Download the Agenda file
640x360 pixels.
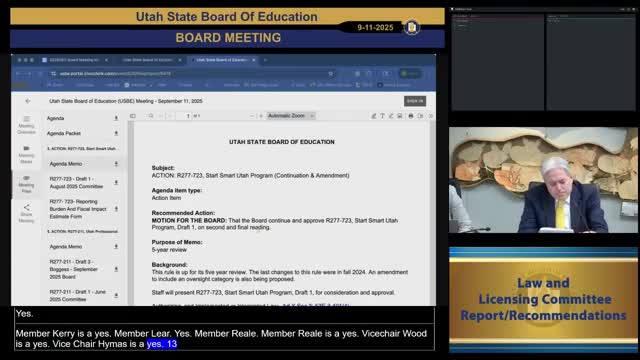(116, 118)
